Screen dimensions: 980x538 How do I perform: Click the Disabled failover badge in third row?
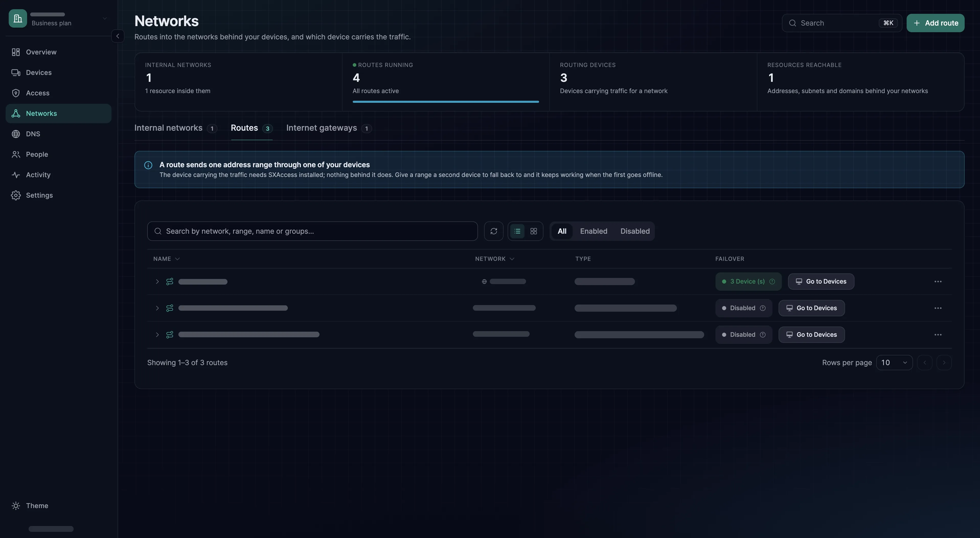coord(743,335)
